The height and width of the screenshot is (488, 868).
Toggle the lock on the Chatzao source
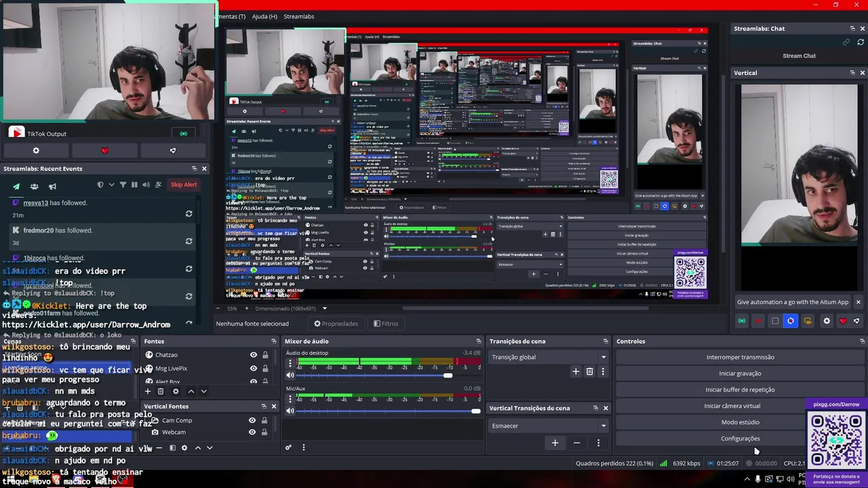point(265,355)
